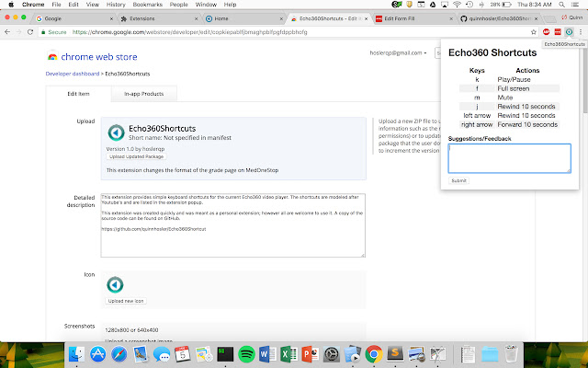Click the extension icon preview in the Icon section
The image size is (588, 368).
point(115,284)
